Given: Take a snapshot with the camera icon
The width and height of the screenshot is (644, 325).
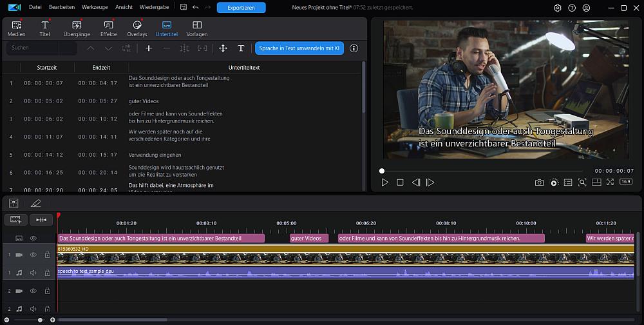Looking at the screenshot, I should [x=539, y=182].
